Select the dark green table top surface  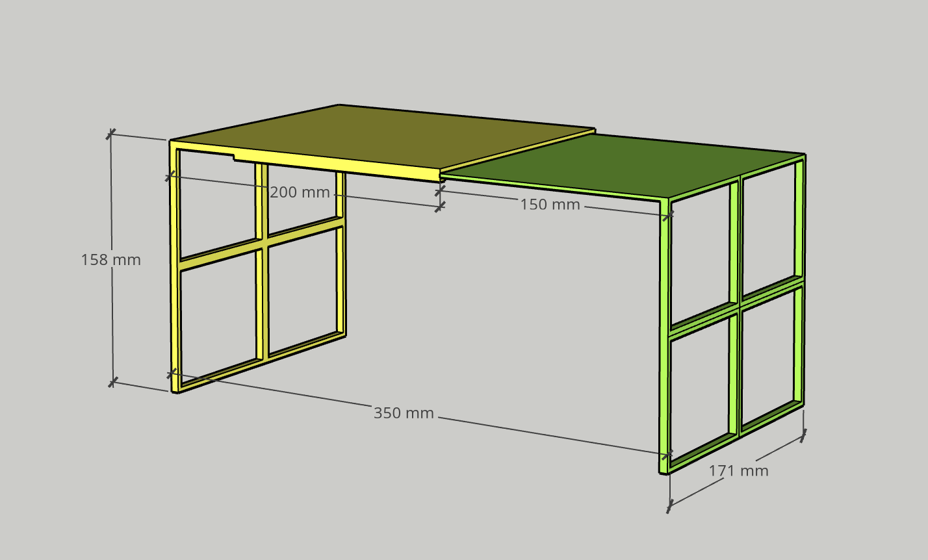click(624, 166)
